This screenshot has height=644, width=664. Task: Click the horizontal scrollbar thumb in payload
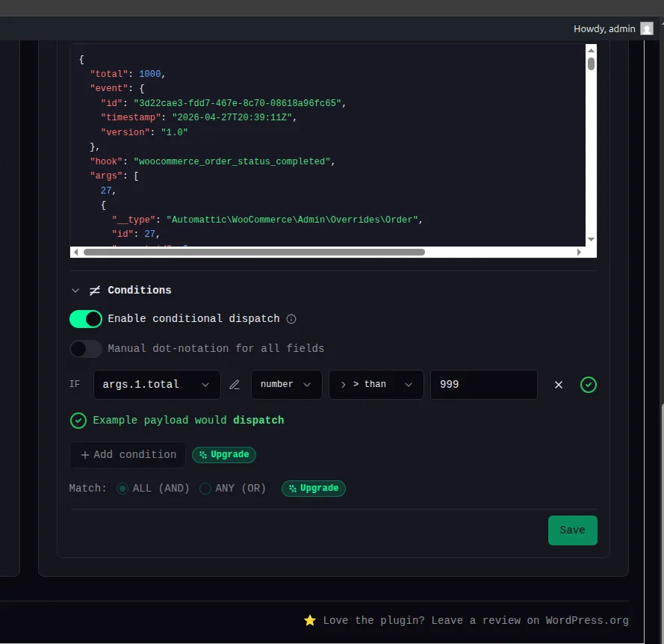pos(254,252)
